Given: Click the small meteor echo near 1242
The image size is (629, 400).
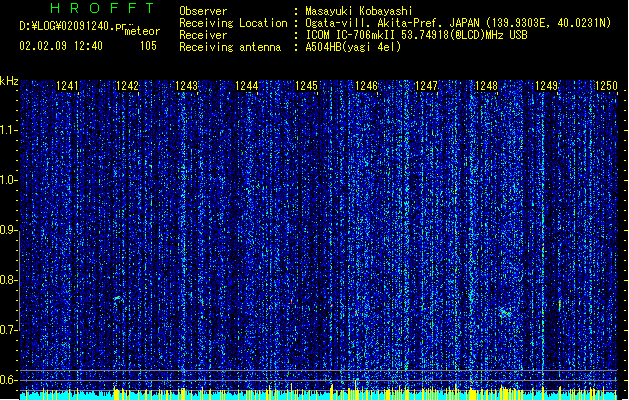Looking at the screenshot, I should pyautogui.click(x=117, y=298).
